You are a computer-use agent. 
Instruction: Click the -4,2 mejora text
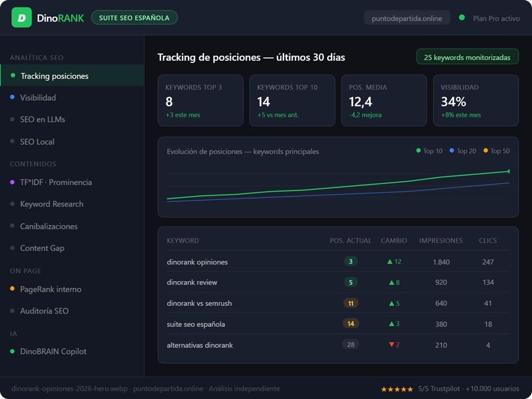pos(365,115)
